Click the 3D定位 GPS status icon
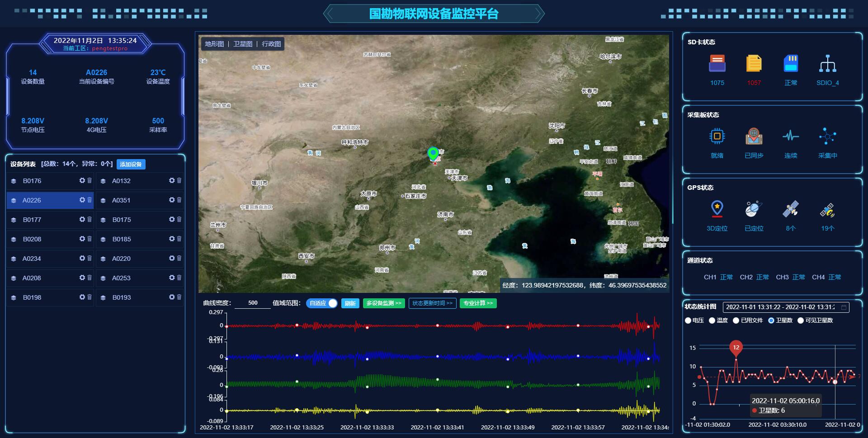Viewport: 868px width, 438px height. point(717,209)
